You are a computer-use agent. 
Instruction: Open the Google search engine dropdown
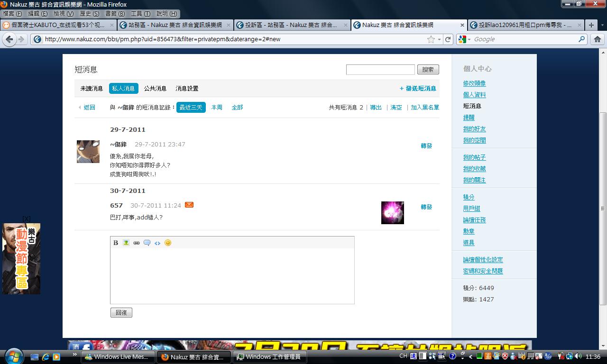pos(464,39)
